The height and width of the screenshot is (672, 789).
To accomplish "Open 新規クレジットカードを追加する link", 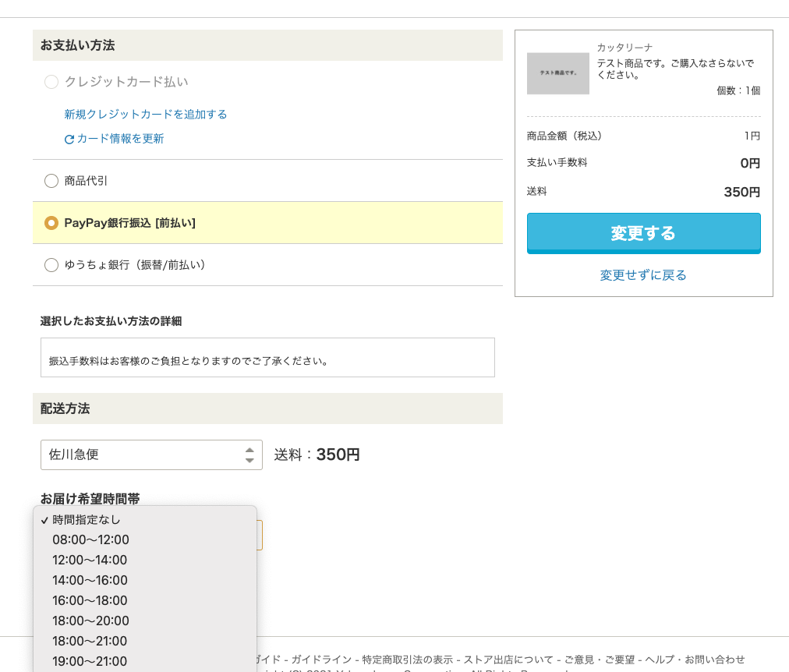I will tap(146, 115).
